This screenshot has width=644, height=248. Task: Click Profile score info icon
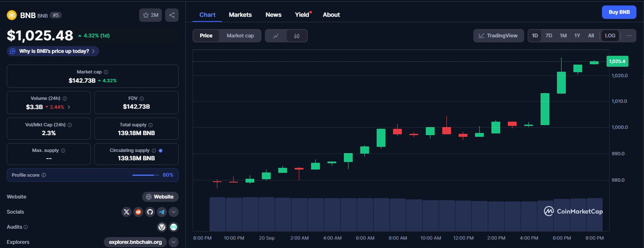(44, 175)
